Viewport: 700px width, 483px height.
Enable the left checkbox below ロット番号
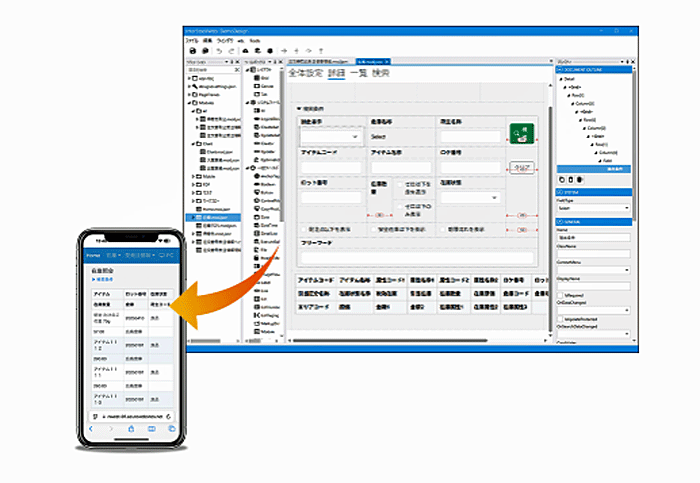(x=304, y=229)
